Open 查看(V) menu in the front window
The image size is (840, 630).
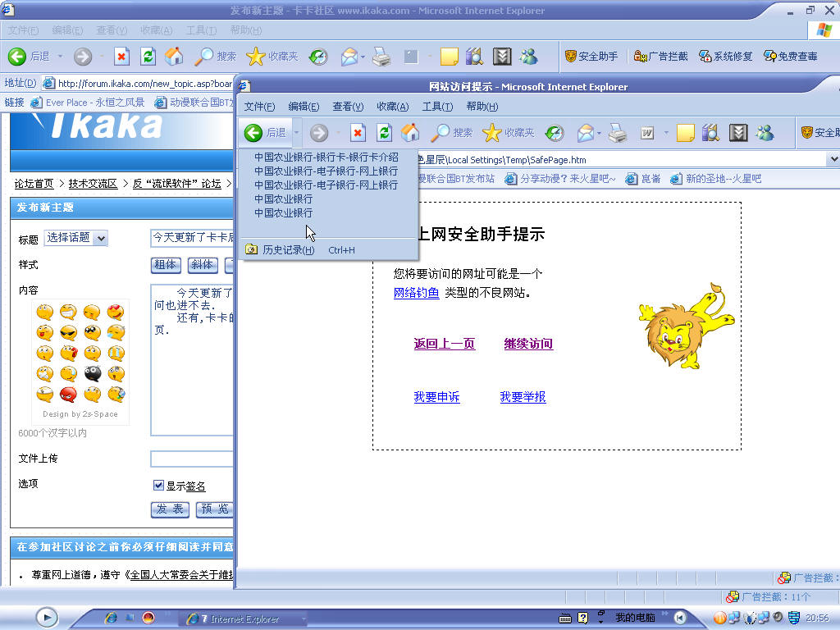click(348, 107)
